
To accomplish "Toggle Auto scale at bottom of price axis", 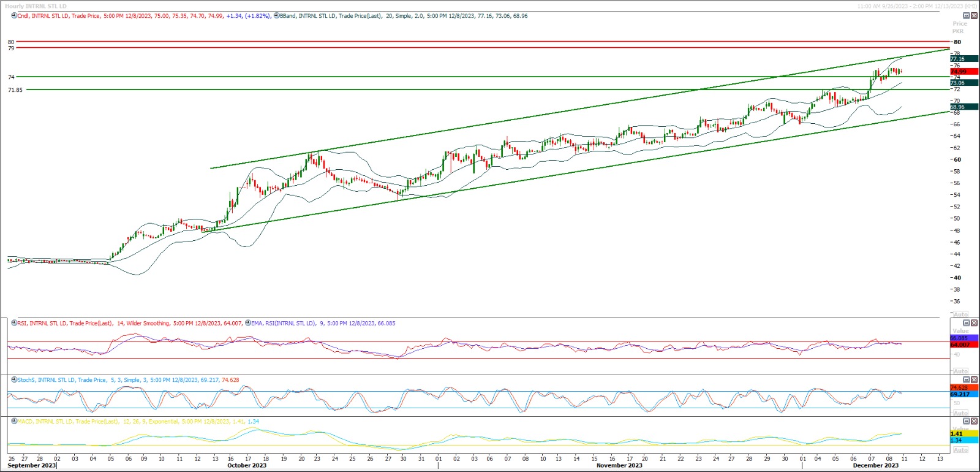I will click(x=961, y=314).
